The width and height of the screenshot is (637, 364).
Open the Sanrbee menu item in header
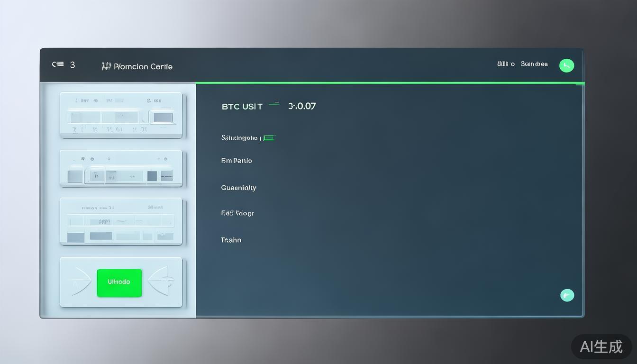534,64
